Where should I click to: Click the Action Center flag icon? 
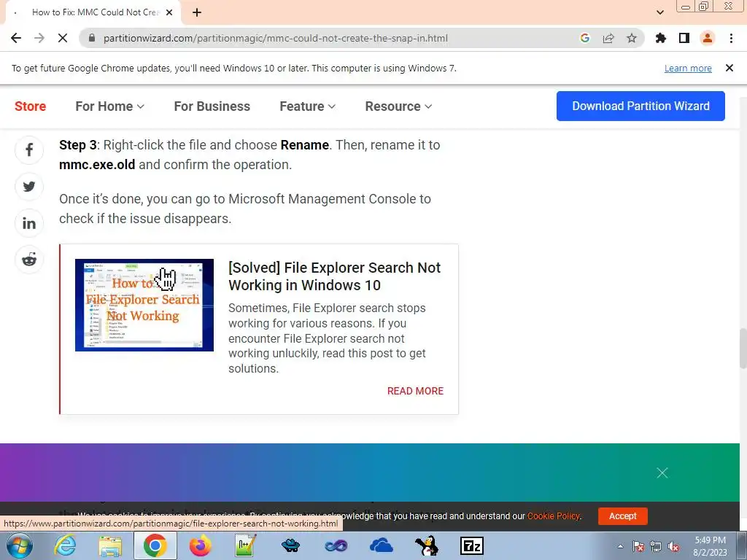pyautogui.click(x=638, y=546)
